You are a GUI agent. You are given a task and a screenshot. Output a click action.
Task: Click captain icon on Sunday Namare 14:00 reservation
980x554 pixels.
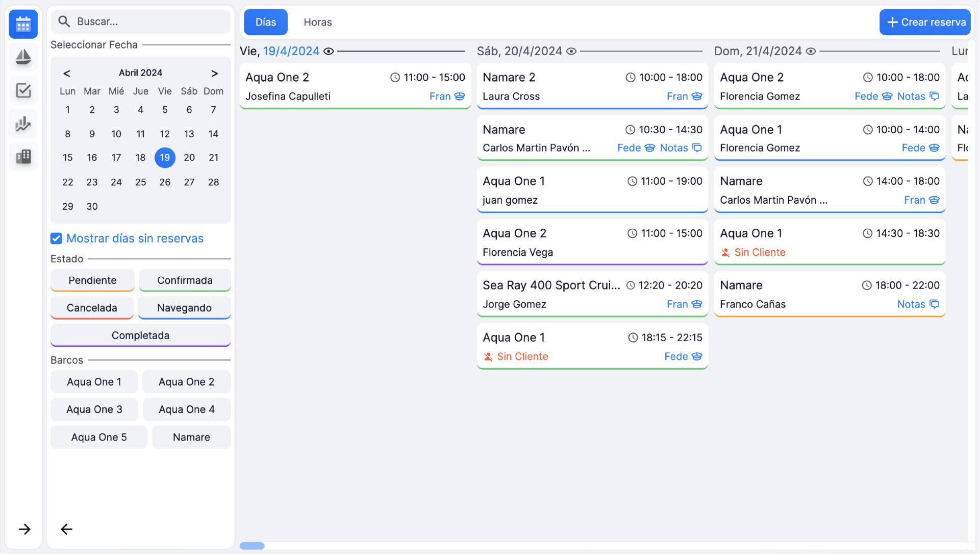pyautogui.click(x=934, y=200)
